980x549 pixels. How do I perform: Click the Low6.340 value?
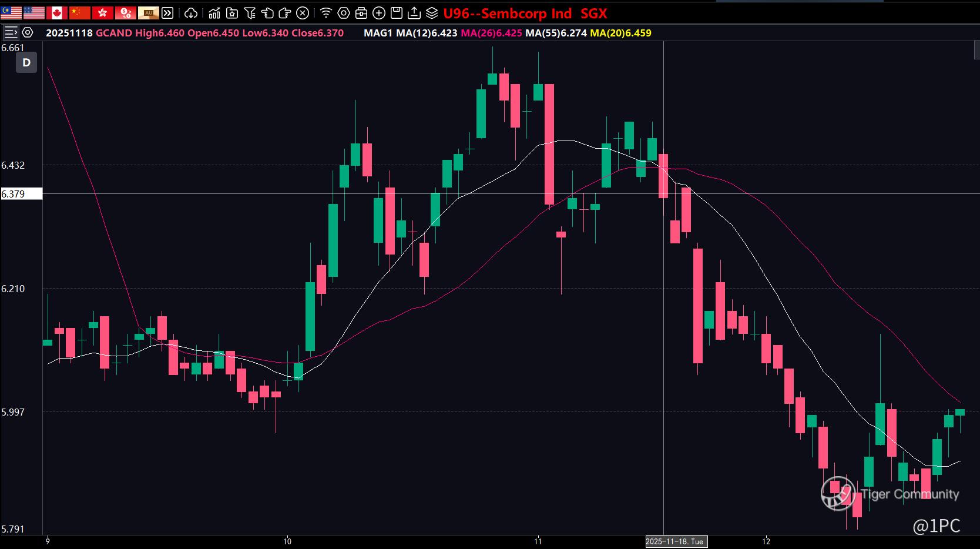coord(266,33)
